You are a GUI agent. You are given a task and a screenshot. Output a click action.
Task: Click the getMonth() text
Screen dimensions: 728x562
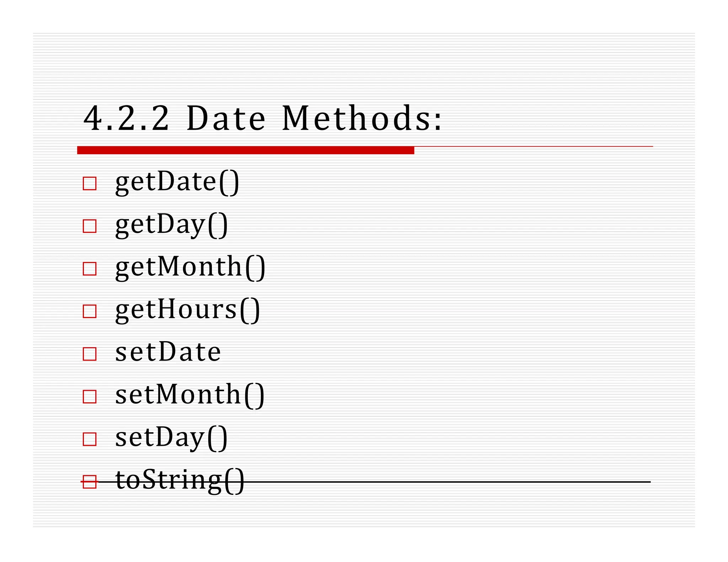[x=190, y=268]
